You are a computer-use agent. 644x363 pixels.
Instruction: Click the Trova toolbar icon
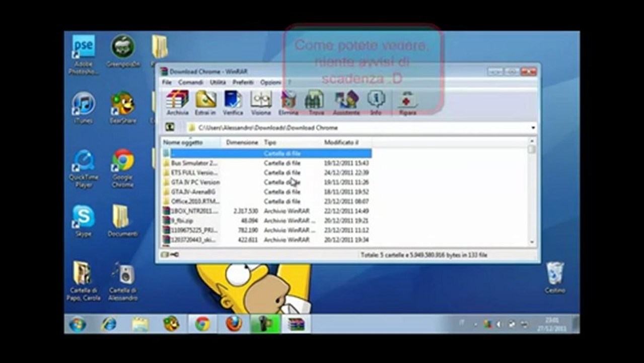[x=315, y=103]
